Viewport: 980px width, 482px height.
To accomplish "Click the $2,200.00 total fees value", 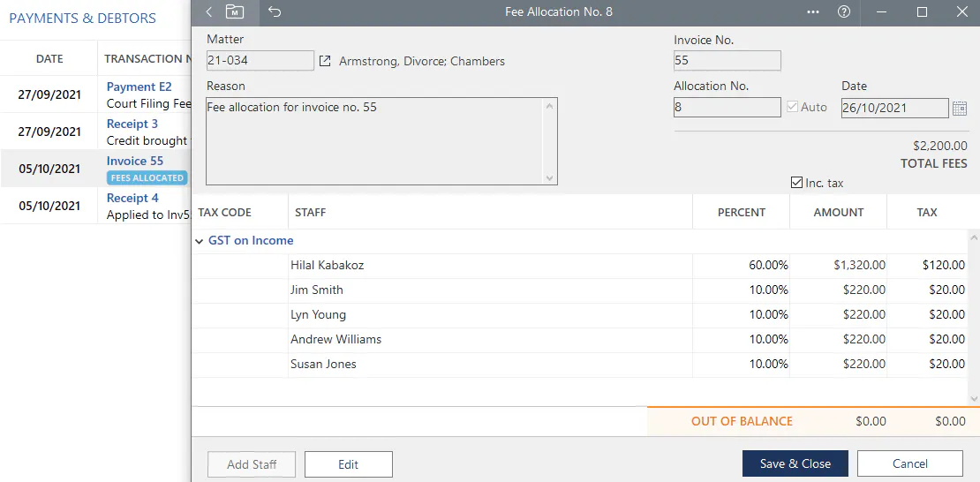I will (x=940, y=146).
